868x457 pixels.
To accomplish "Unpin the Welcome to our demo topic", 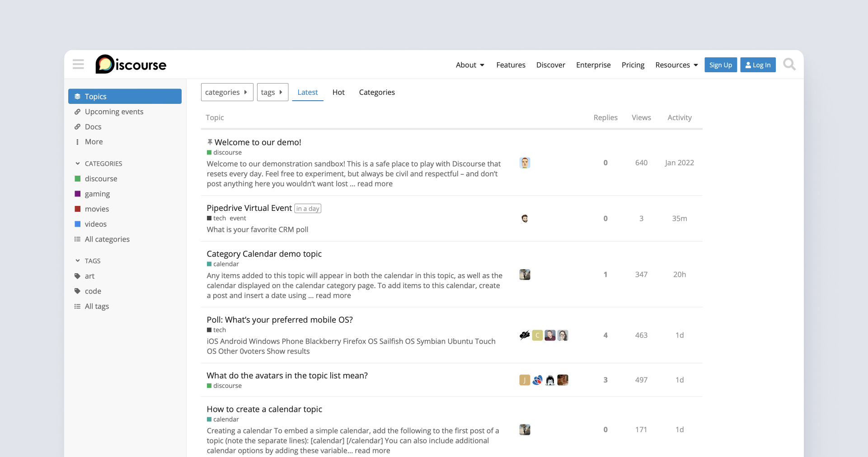I will (209, 142).
